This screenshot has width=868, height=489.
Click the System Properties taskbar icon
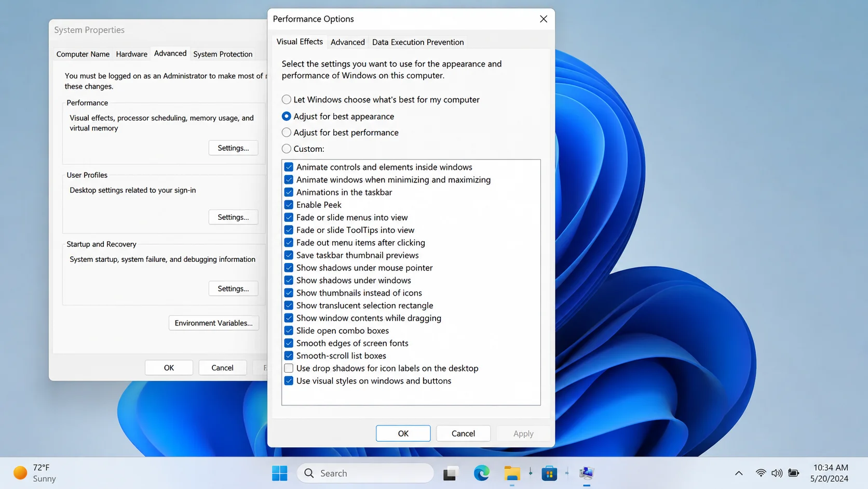pyautogui.click(x=586, y=473)
